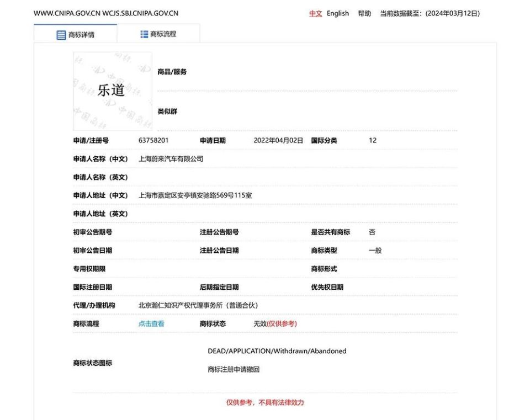Click the document icon on 商标详情 tab
Screen dimensions: 530x420
click(x=61, y=34)
